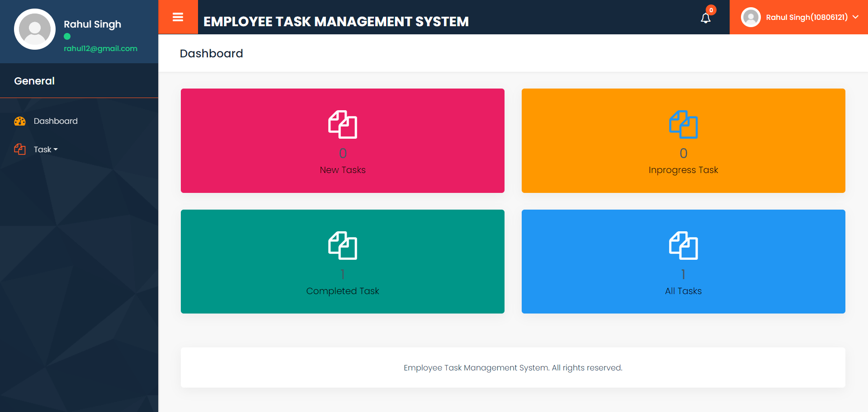Click the notification bell icon
Screen dimensions: 868x412
click(x=706, y=18)
